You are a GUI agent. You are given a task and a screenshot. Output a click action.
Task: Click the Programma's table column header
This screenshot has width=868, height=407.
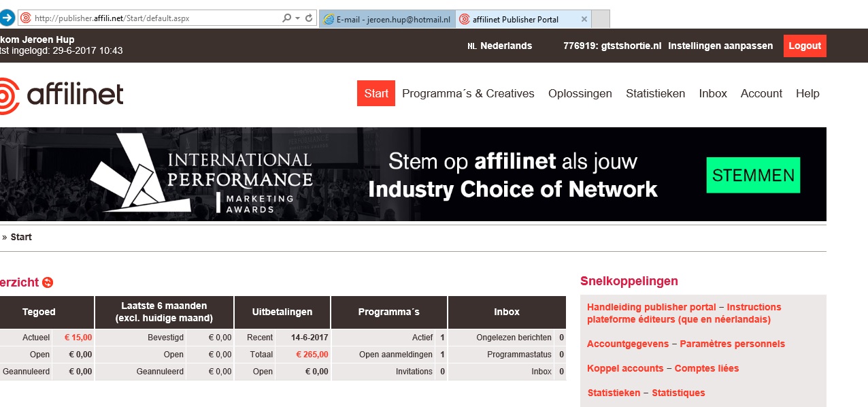coord(389,312)
